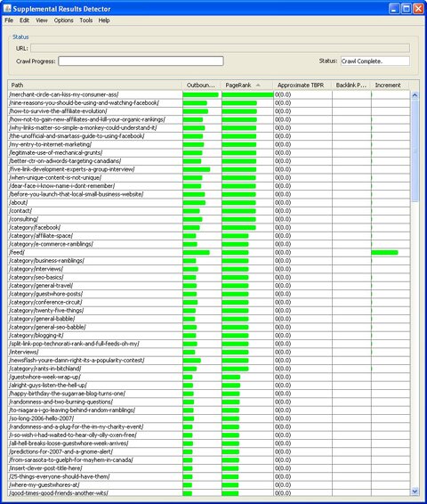Select row /nine-reasons-you-should-be-using-and-watching-facebook/
This screenshot has height=504, width=427.
(209, 103)
